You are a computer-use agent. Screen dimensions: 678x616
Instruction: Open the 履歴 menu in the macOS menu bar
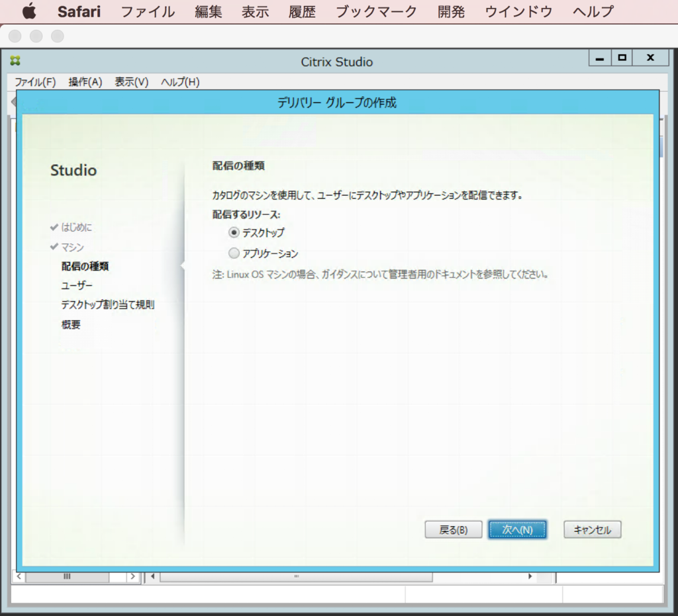[302, 12]
